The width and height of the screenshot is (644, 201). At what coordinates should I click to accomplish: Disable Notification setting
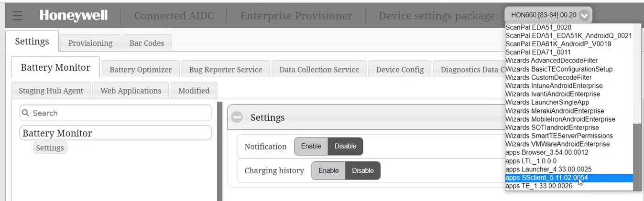coord(345,146)
